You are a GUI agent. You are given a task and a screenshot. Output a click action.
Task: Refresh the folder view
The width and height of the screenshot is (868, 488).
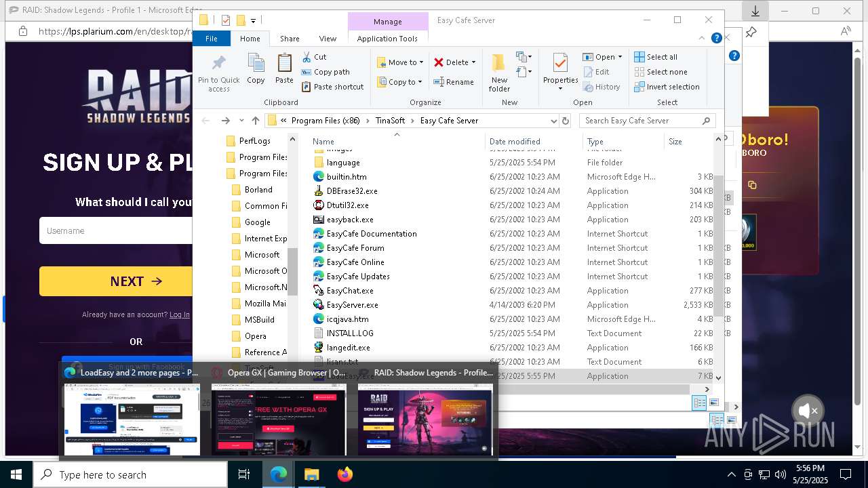pos(566,121)
